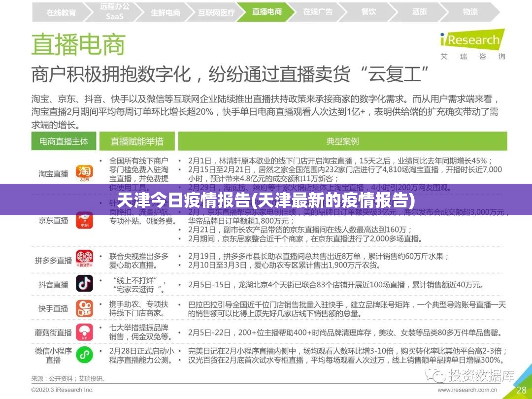Click the 电商直播主体 column header
The image size is (532, 399).
tap(64, 141)
